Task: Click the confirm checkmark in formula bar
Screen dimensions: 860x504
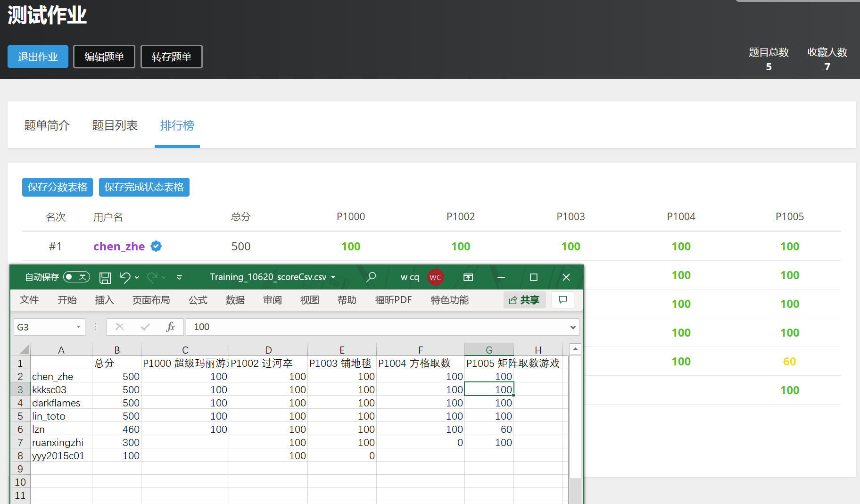Action: [145, 327]
